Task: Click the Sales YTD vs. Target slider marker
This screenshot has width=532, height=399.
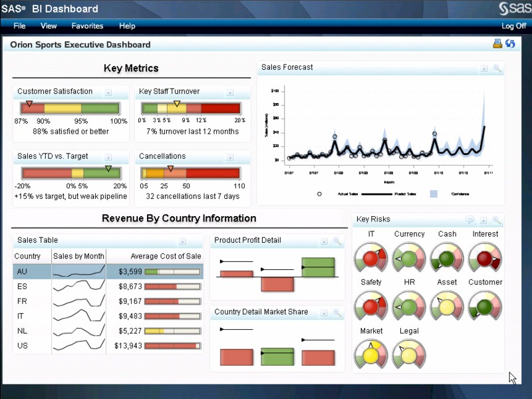Action: pyautogui.click(x=108, y=169)
